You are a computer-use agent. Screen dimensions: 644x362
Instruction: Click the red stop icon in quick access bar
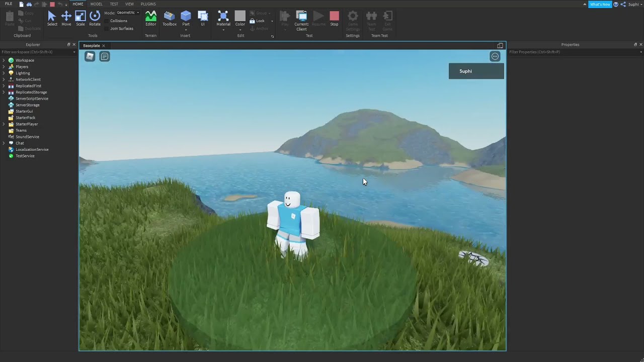point(52,4)
